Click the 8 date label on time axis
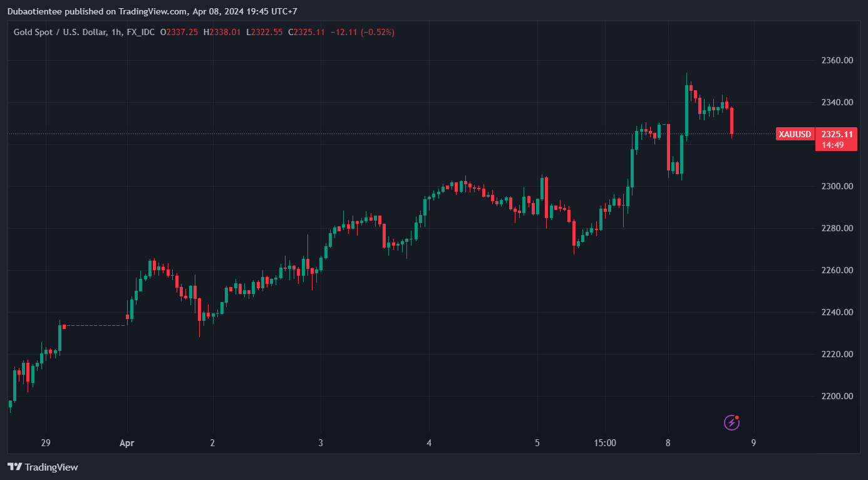 (668, 443)
